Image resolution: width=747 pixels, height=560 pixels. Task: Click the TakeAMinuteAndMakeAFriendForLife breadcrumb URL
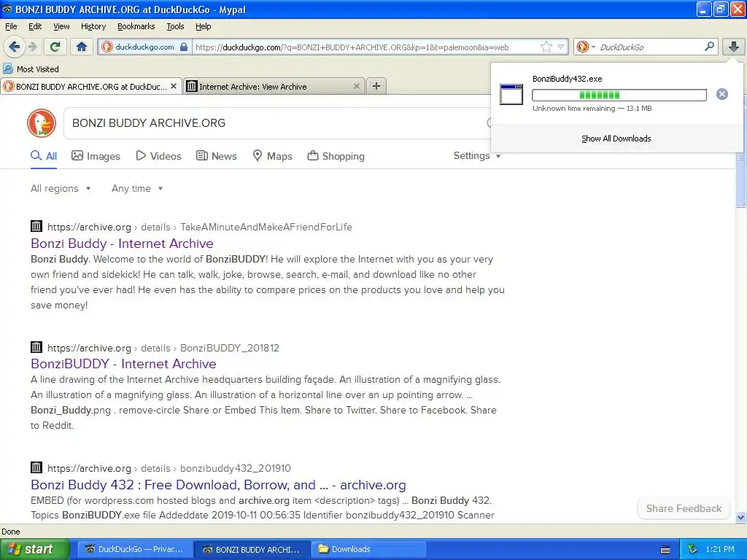[x=266, y=227]
